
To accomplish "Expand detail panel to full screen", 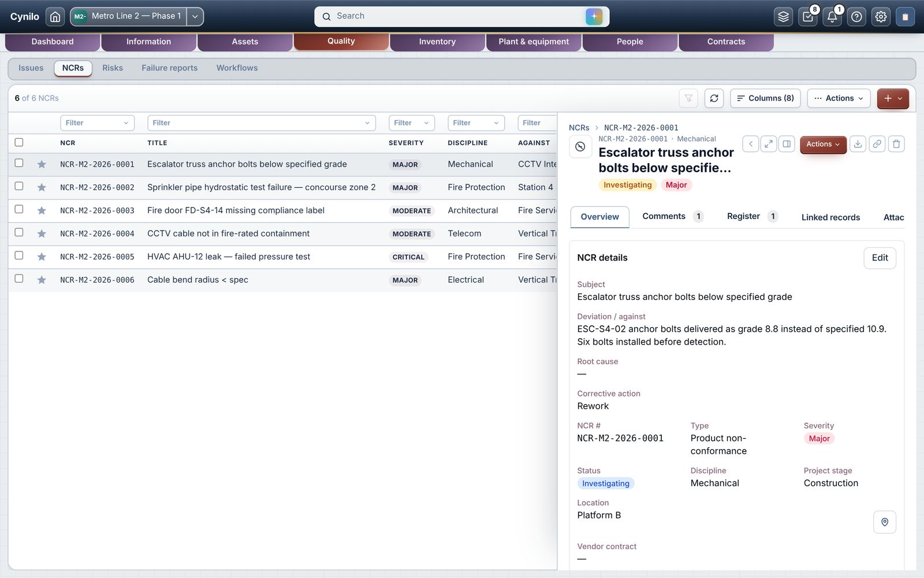I will (x=769, y=144).
